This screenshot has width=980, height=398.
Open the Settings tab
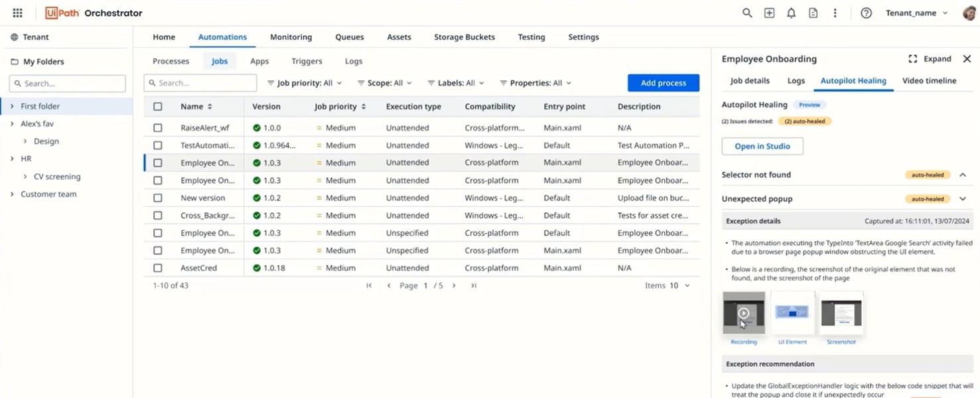583,37
